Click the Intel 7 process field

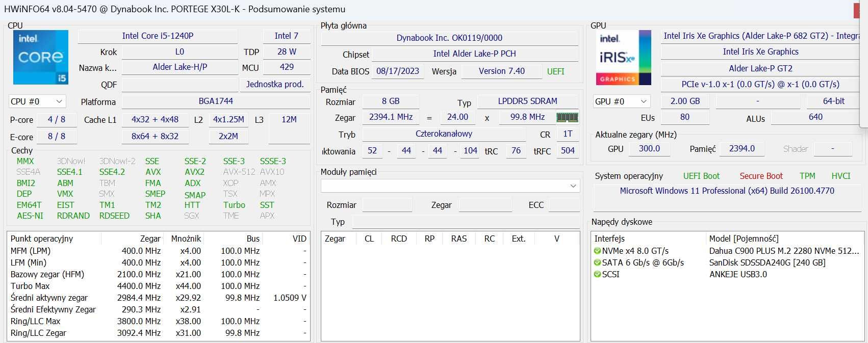pyautogui.click(x=286, y=36)
